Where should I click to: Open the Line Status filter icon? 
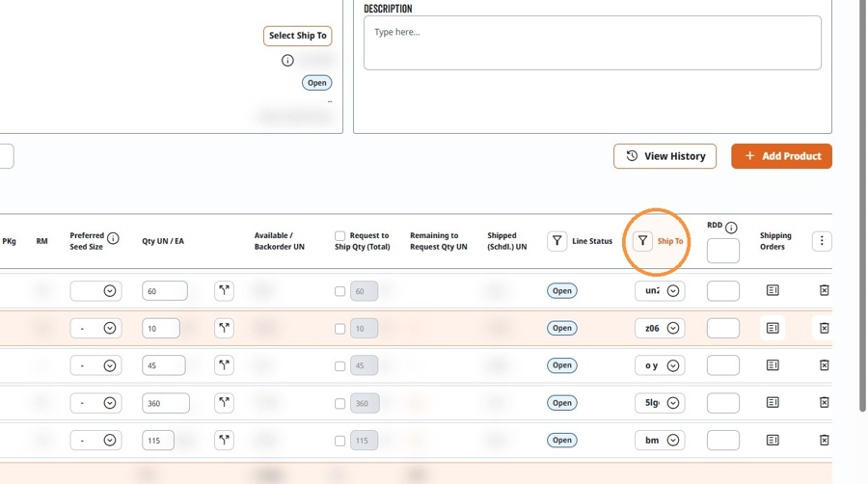pos(556,241)
